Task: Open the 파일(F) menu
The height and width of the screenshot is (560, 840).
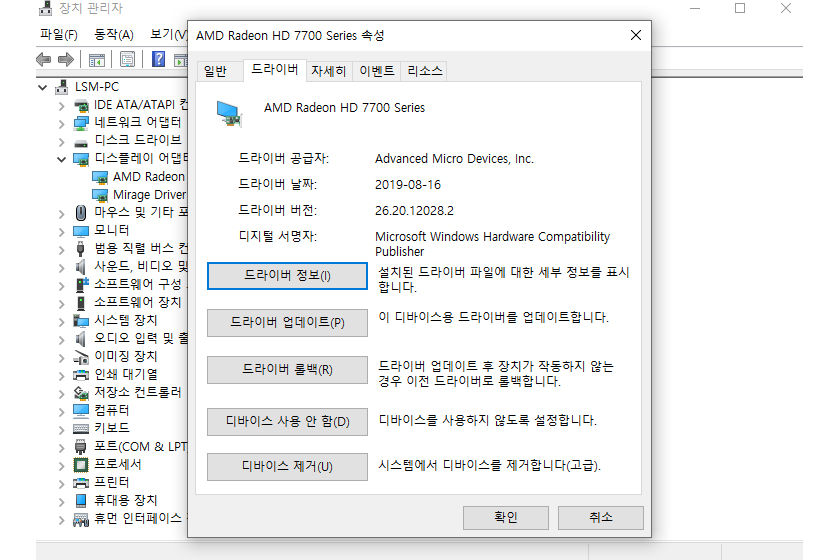Action: coord(59,35)
